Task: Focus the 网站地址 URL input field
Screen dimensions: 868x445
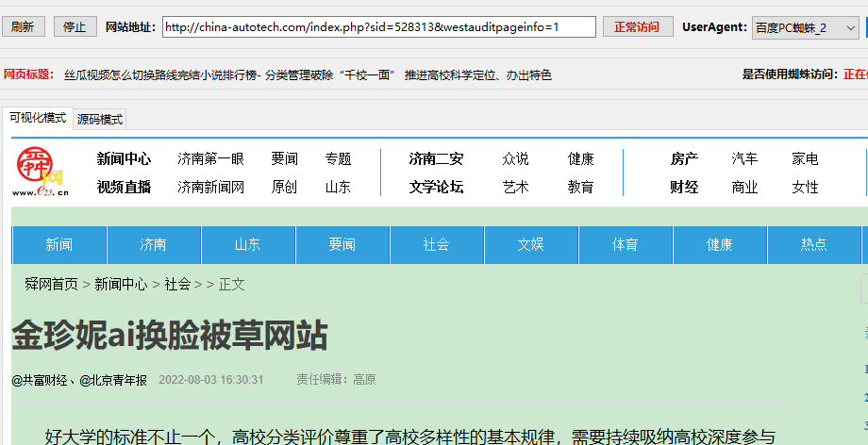Action: coord(378,26)
